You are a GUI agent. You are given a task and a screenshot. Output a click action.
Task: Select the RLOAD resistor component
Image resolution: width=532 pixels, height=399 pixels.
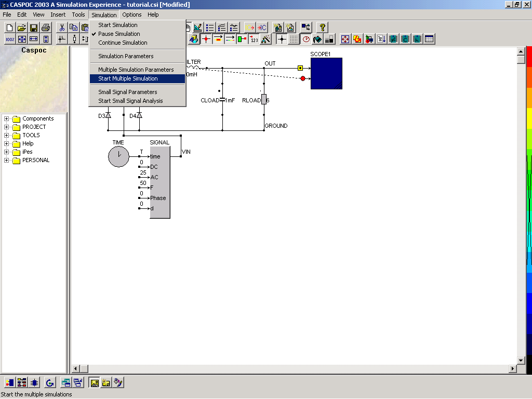[264, 99]
